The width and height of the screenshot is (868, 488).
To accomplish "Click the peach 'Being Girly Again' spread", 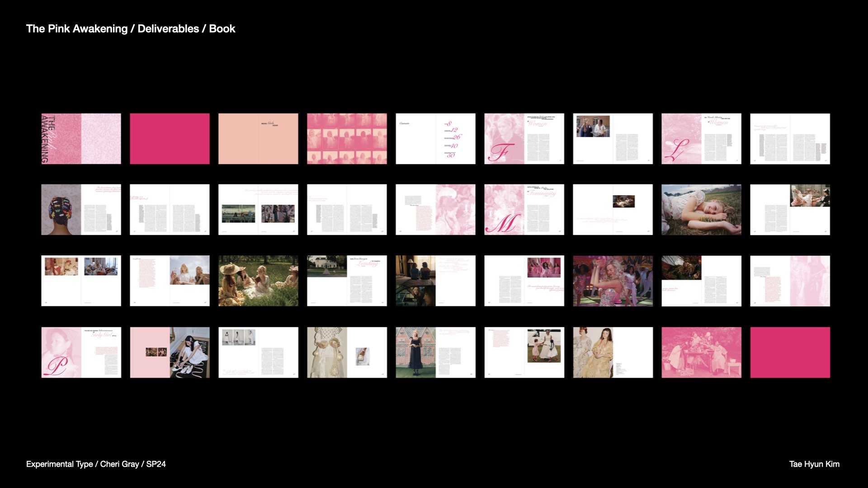I will pos(258,139).
